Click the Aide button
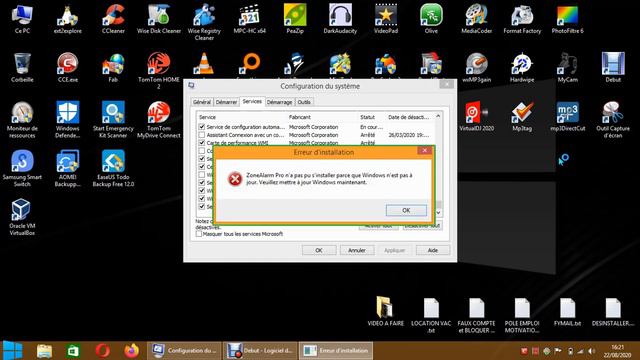The height and width of the screenshot is (360, 640). (433, 250)
